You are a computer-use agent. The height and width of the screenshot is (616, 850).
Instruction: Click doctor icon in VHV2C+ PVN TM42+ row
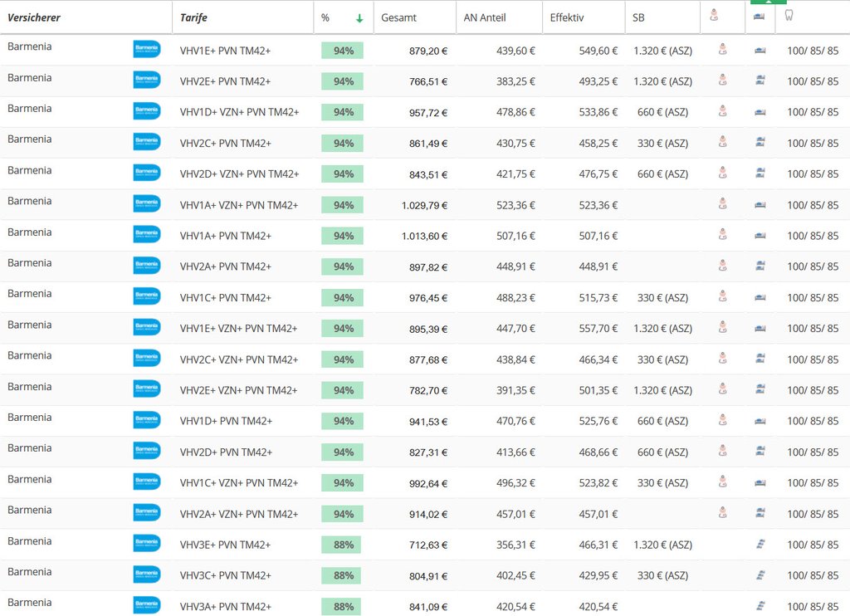[x=723, y=143]
